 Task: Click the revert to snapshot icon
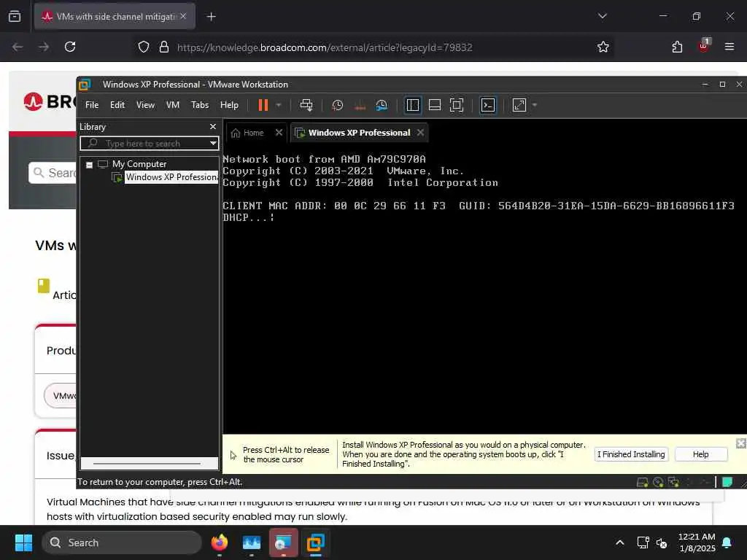[x=360, y=105]
